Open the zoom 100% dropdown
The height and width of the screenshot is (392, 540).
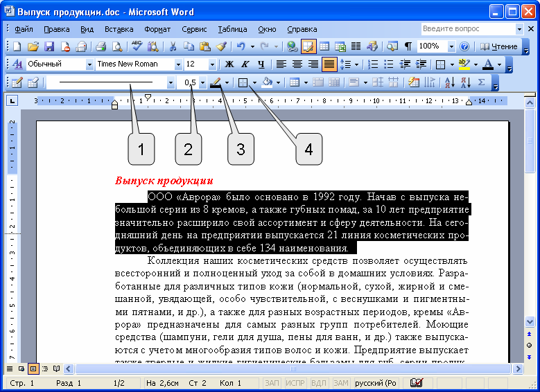point(451,46)
